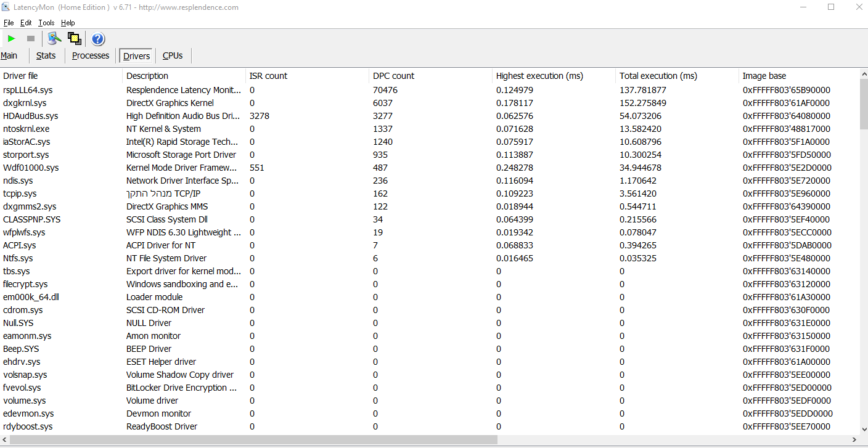This screenshot has height=448, width=868.
Task: Select the edevmon.sys driver row
Action: [x=429, y=413]
